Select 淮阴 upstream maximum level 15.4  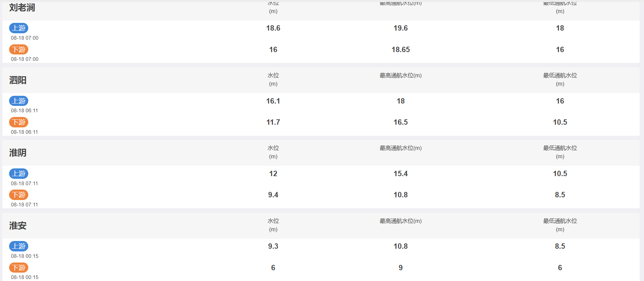tap(401, 174)
